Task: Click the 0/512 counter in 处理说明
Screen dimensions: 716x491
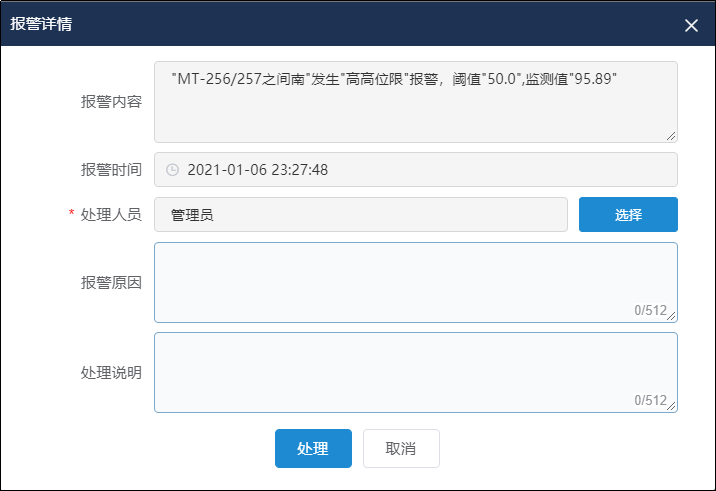Action: [x=650, y=401]
